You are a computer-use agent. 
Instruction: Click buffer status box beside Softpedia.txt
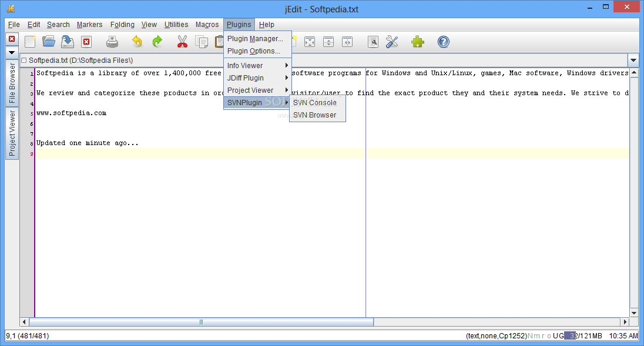(x=24, y=61)
